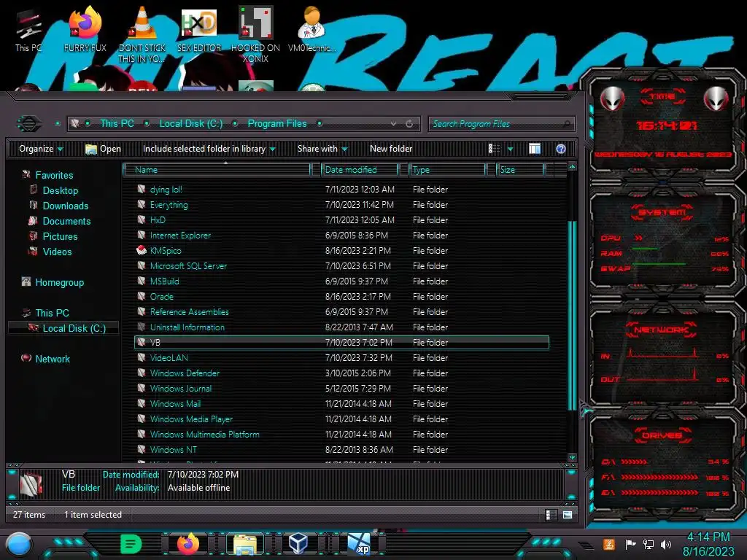The width and height of the screenshot is (747, 560).
Task: Refresh the Program Files address bar
Action: 409,124
